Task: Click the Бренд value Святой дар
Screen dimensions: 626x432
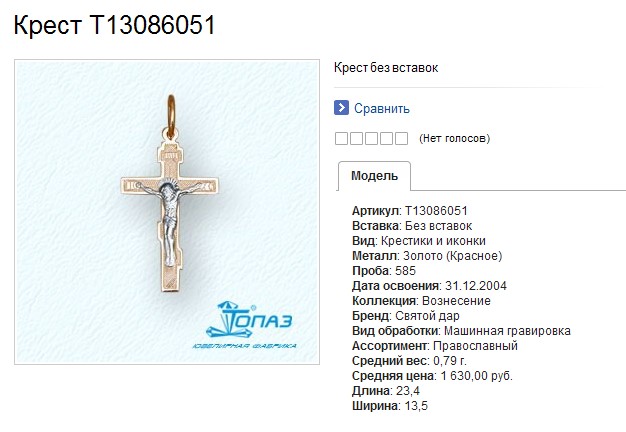Action: pyautogui.click(x=428, y=316)
